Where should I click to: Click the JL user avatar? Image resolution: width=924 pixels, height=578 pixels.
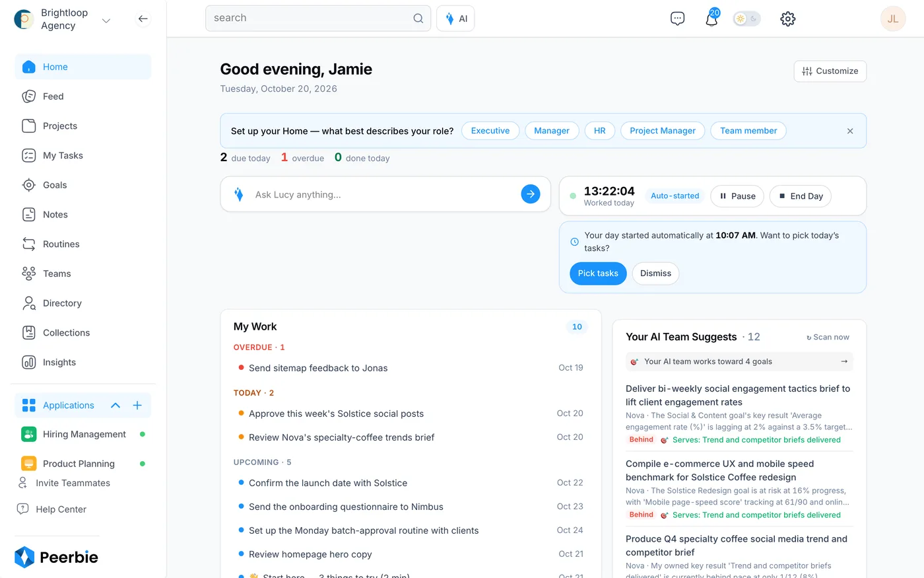pos(892,18)
